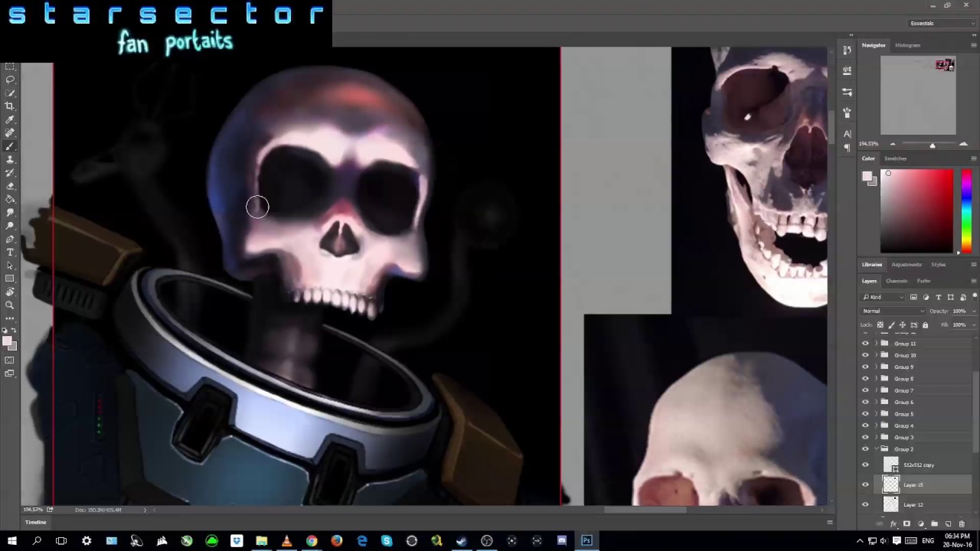Expand the Group 11 folder arrow
The width and height of the screenshot is (980, 551).
click(x=877, y=344)
